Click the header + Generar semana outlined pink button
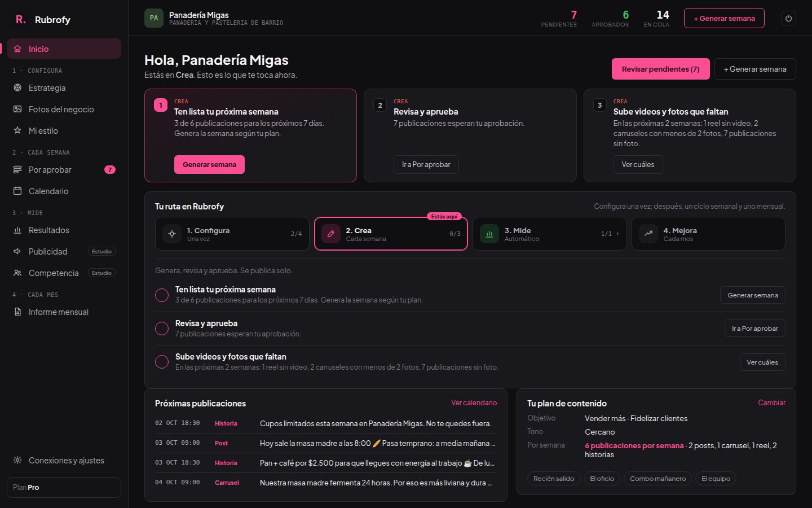 click(724, 18)
